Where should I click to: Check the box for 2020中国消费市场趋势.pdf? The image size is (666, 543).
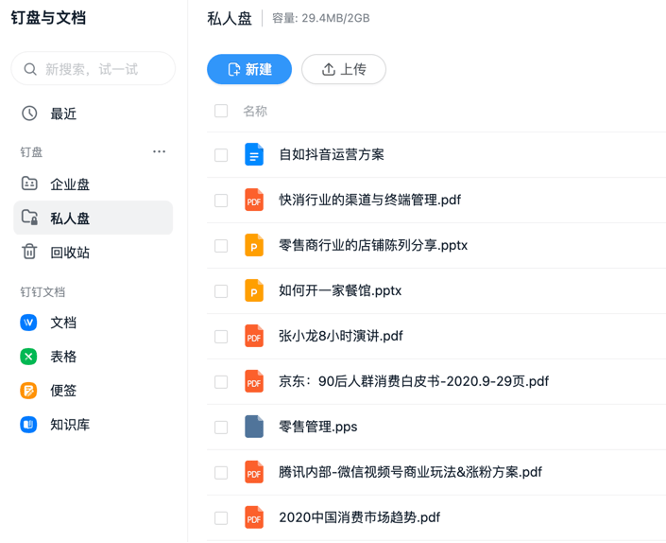[x=221, y=518]
